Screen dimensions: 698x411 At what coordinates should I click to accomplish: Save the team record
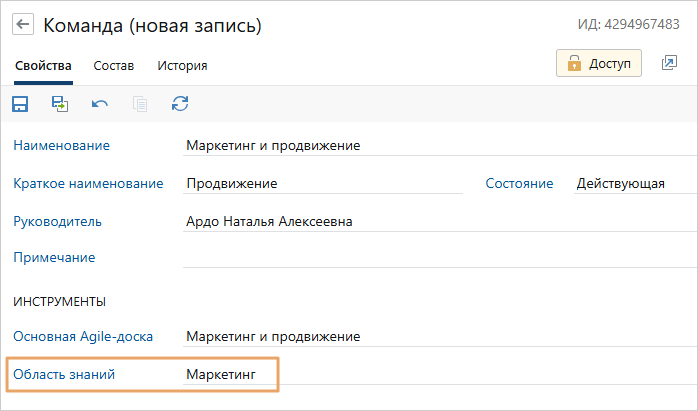[20, 104]
